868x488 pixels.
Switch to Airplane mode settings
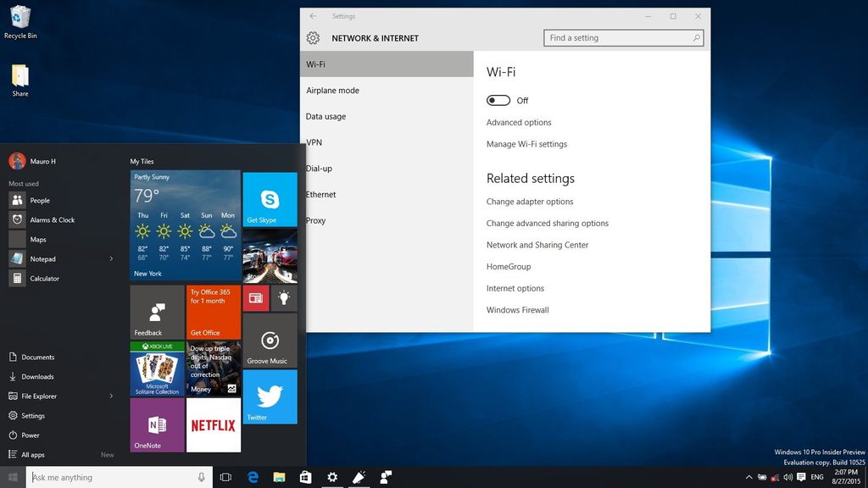click(331, 90)
